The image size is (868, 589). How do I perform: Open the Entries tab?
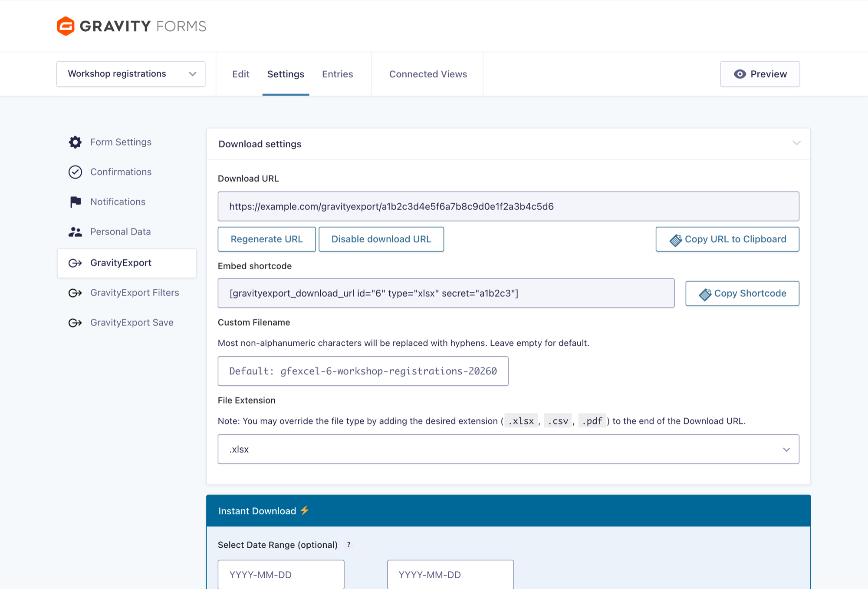[338, 74]
